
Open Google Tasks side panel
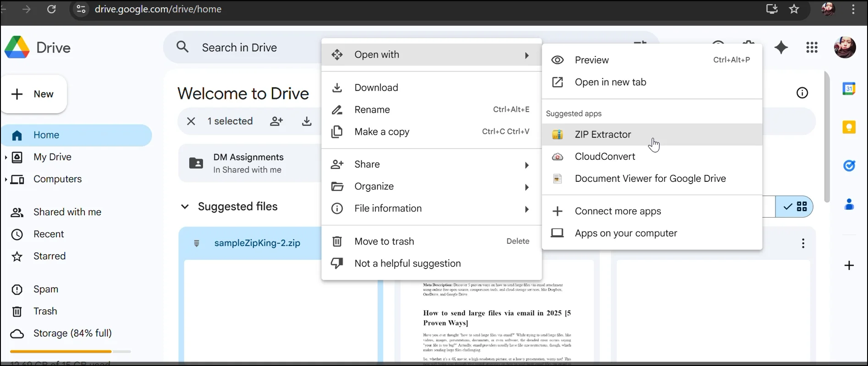point(849,165)
